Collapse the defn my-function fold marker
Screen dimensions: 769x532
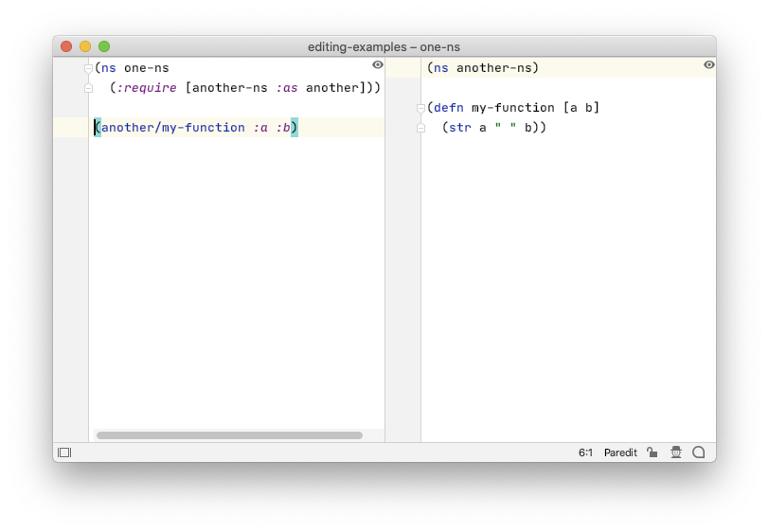coord(420,108)
